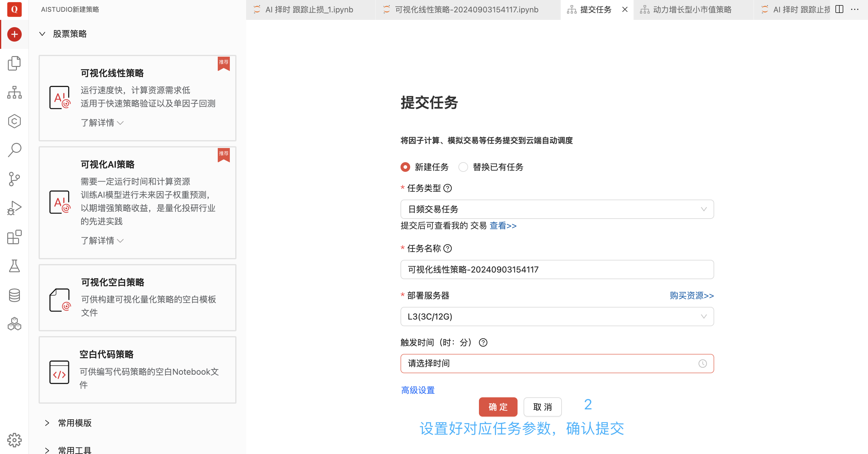Click the 购买资源>> link
868x454 pixels.
(x=692, y=296)
